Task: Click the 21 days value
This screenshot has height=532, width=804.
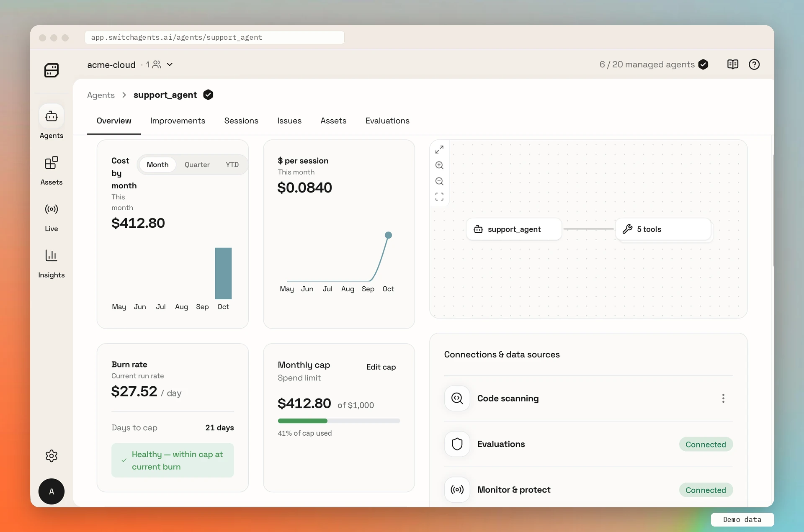Action: (x=219, y=428)
